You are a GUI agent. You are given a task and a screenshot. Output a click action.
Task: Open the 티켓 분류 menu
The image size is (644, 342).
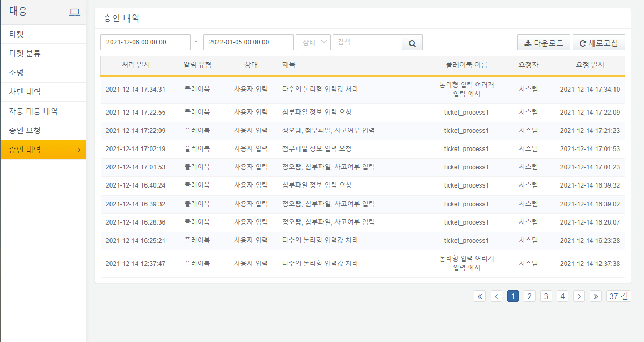43,54
